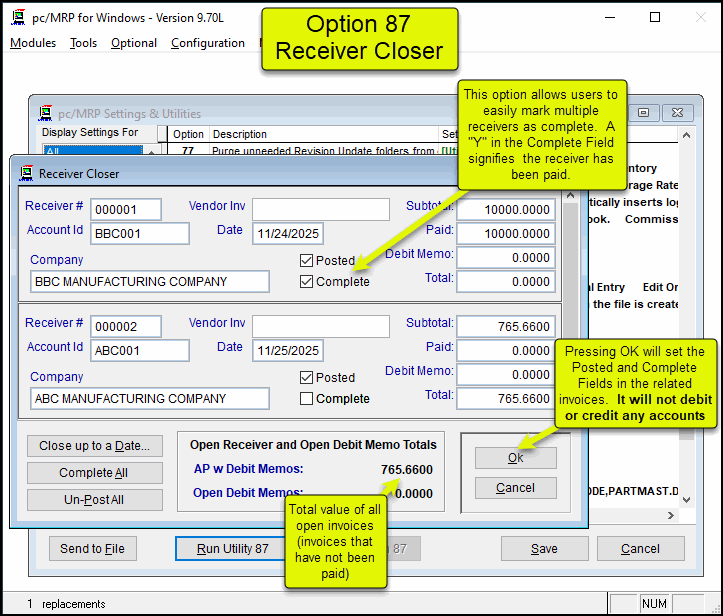Uncheck Posted for receiver 000001
Viewport: 723px width, 616px height.
click(307, 260)
